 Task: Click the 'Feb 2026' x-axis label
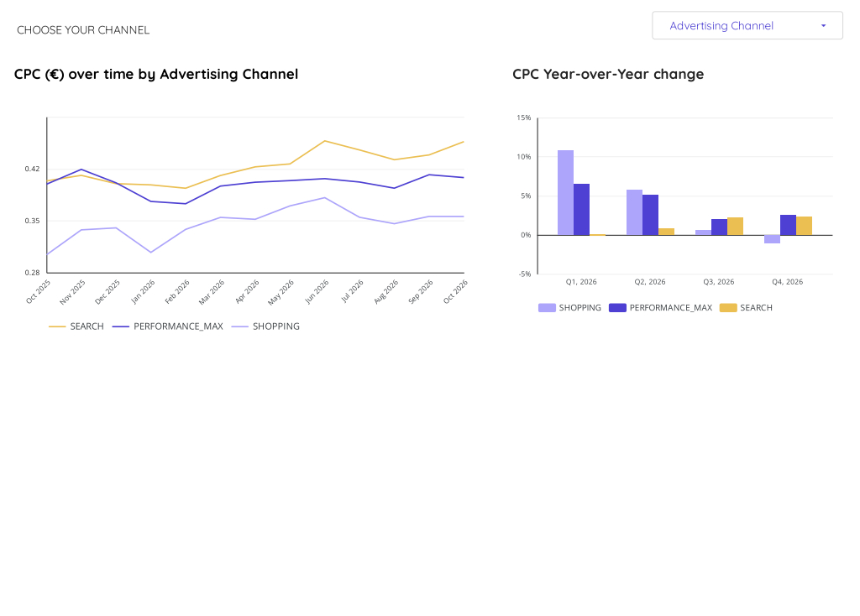178,291
